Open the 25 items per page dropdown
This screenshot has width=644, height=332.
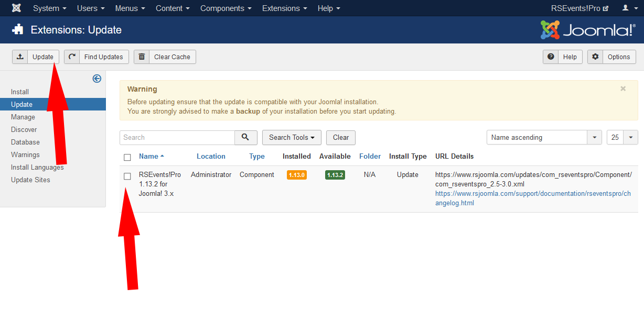pyautogui.click(x=622, y=137)
